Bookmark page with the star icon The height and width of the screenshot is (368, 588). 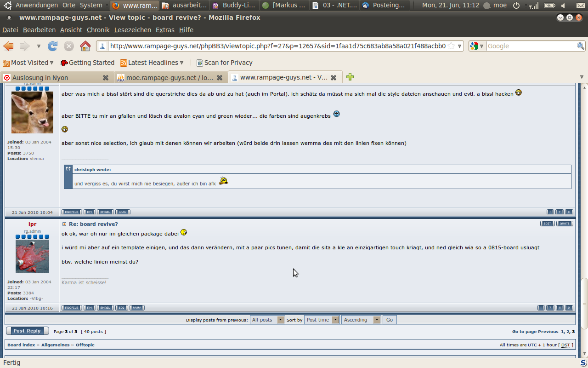451,46
